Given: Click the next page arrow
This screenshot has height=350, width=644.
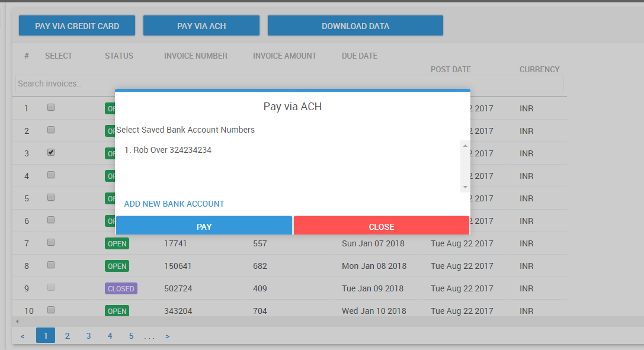Looking at the screenshot, I should click(168, 336).
